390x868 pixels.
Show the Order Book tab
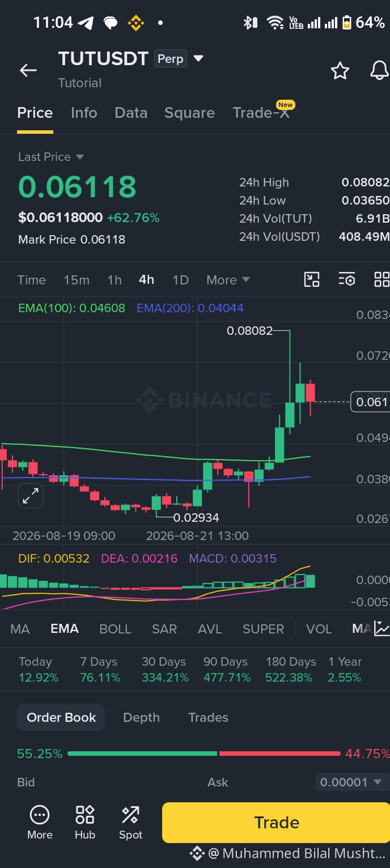point(61,717)
